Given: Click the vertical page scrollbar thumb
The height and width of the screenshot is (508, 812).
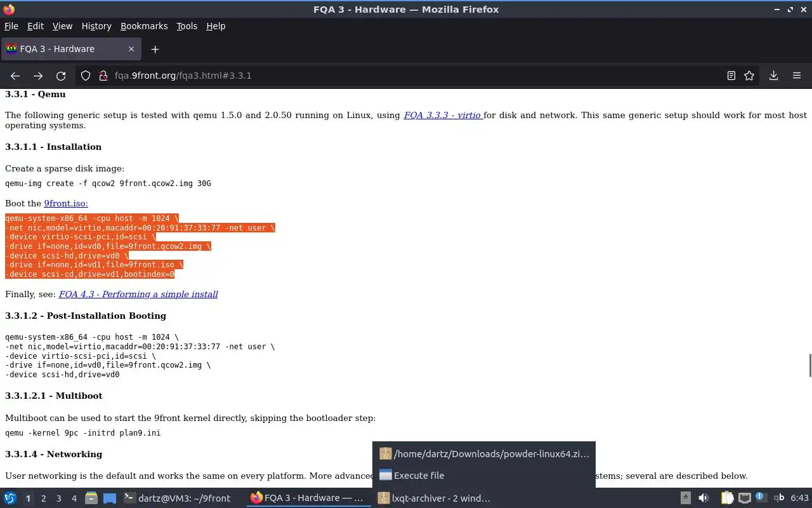Looking at the screenshot, I should 809,365.
